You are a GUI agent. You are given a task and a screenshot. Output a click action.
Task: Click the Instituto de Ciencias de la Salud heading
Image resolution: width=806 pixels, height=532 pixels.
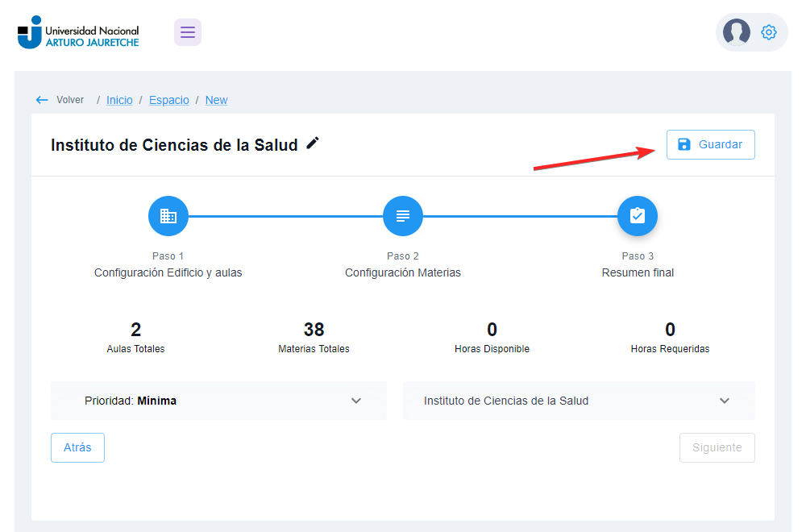174,145
